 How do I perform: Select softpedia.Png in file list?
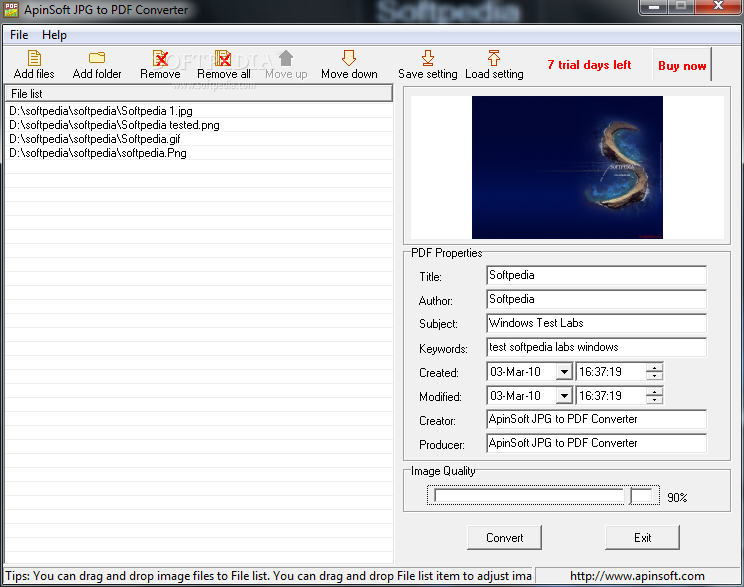pos(199,153)
